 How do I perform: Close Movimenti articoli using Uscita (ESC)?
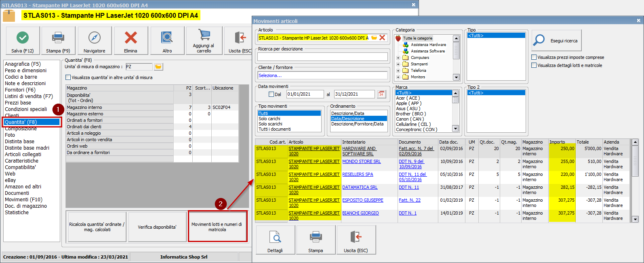356,240
